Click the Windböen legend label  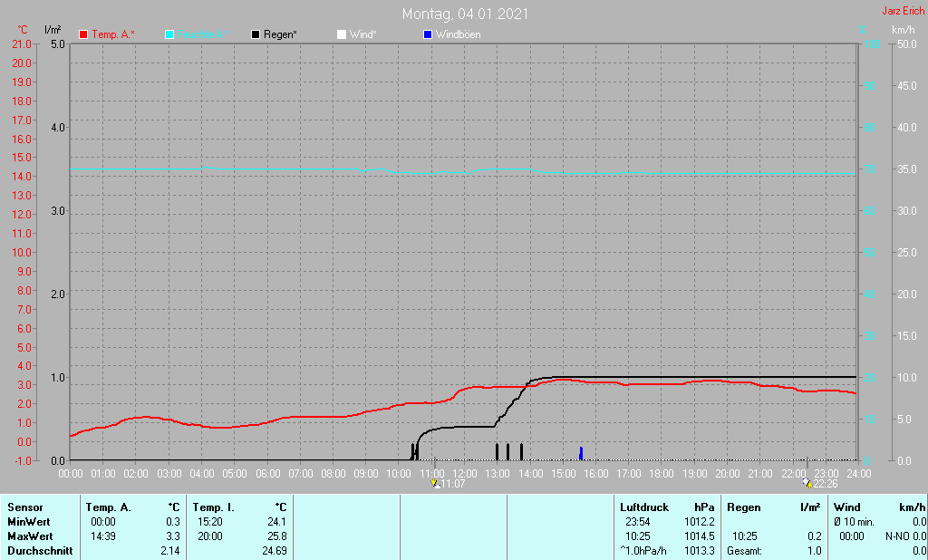pos(458,34)
